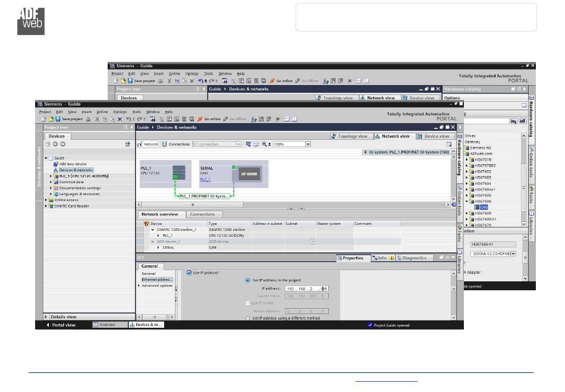Click the green arrows icon in project tree toolbar
This screenshot has width=565, height=392.
[127, 144]
